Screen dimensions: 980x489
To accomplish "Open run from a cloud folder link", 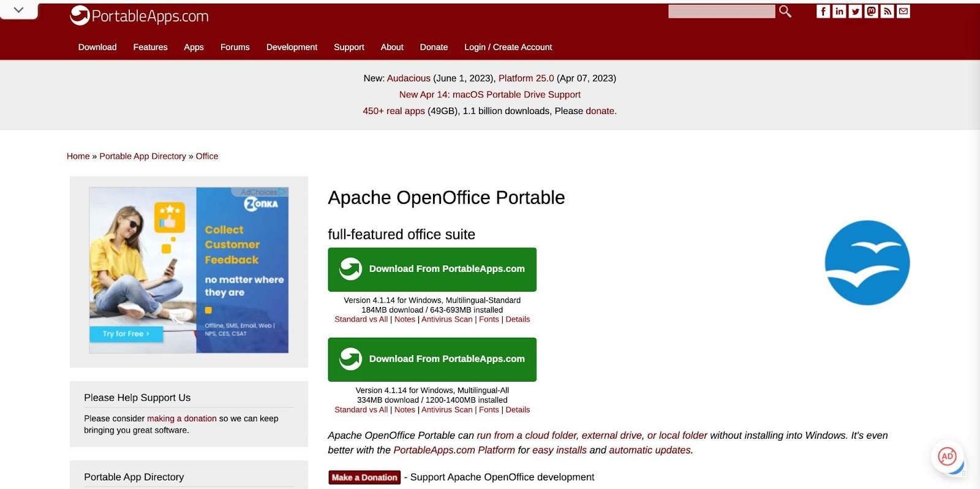I will (x=592, y=435).
